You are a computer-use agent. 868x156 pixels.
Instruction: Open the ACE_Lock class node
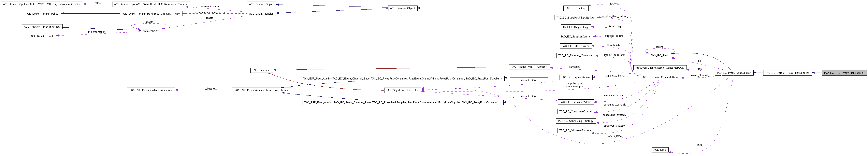click(660, 150)
